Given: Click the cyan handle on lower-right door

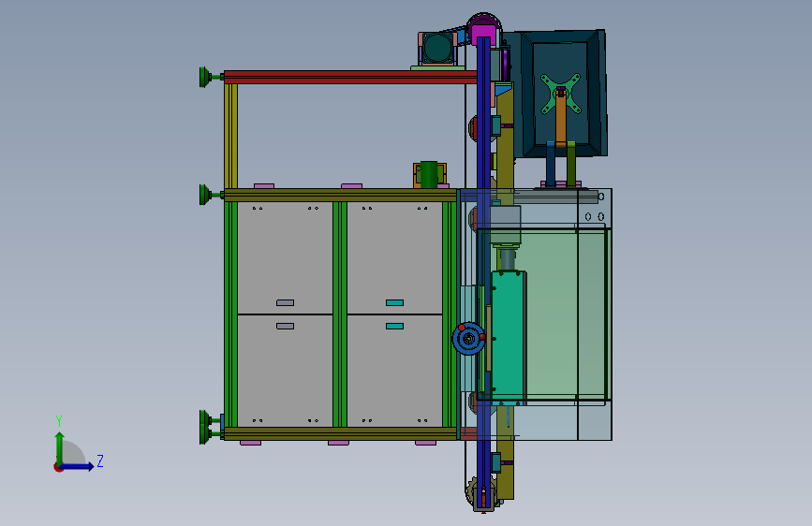Looking at the screenshot, I should 394,326.
